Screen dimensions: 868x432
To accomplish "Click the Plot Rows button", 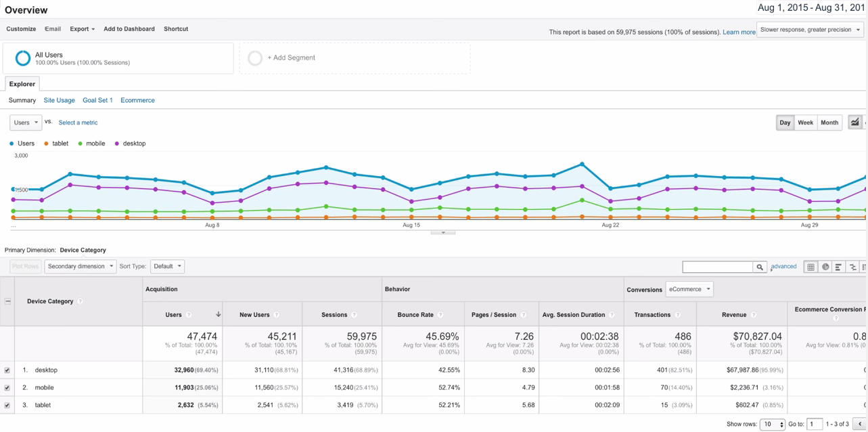I will pos(26,267).
